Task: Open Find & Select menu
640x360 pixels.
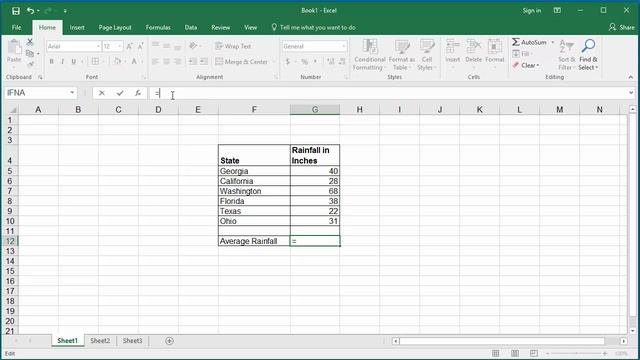Action: click(588, 55)
